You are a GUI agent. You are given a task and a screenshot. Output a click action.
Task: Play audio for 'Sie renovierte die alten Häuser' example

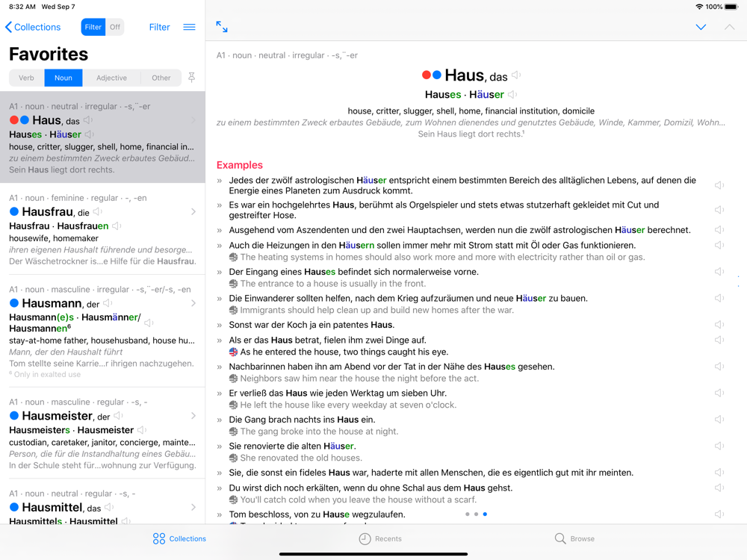pyautogui.click(x=719, y=447)
